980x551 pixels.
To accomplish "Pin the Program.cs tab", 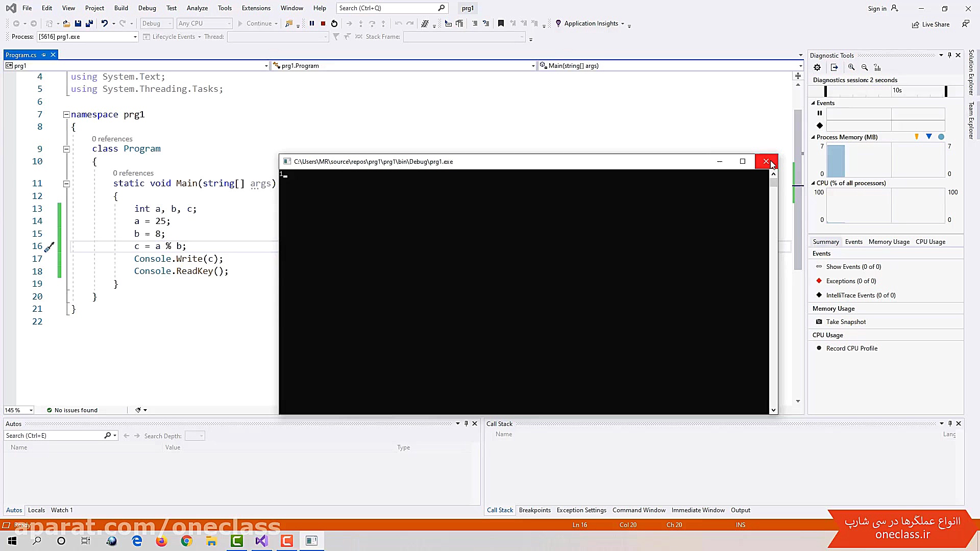I will [44, 55].
